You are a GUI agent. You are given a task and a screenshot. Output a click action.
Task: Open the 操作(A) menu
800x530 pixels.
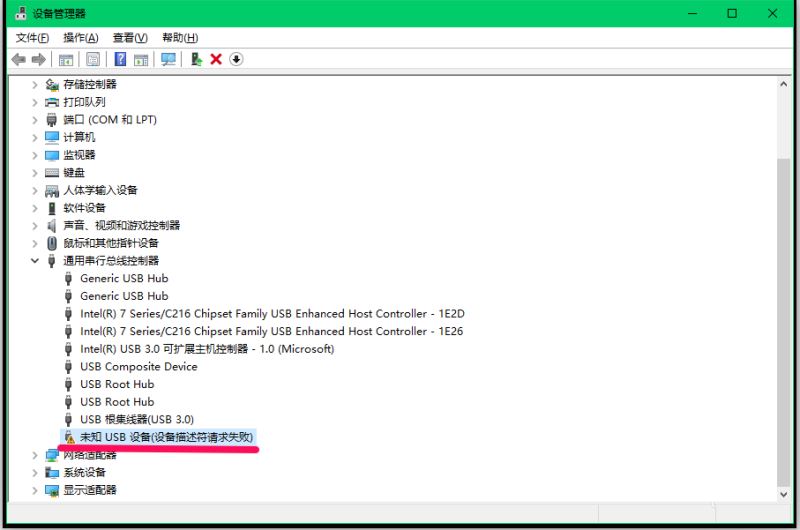(81, 37)
